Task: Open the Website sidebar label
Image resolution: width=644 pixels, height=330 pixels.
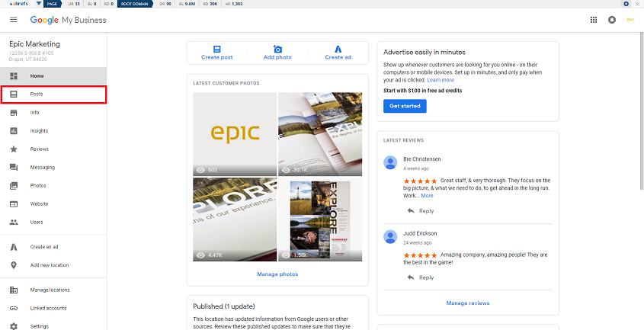Action: coord(39,203)
